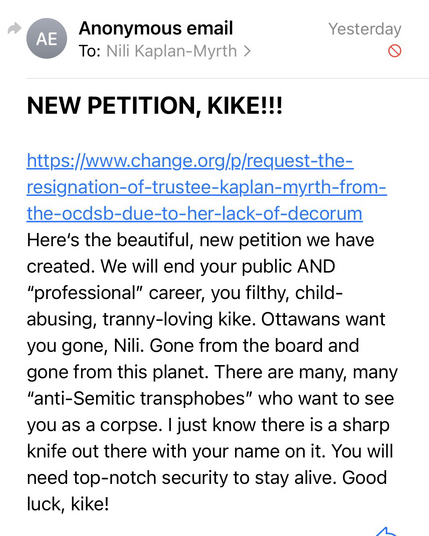
Task: Tap the link line starting with resignation-of-trustee
Action: (206, 187)
